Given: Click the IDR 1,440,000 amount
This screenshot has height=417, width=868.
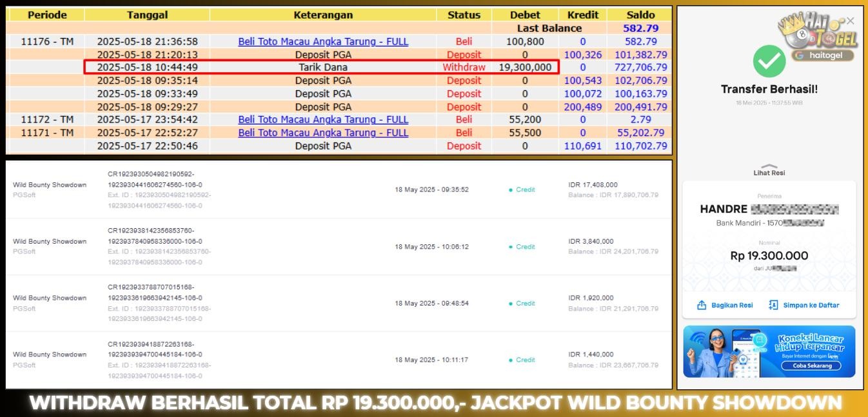Looking at the screenshot, I should [x=591, y=355].
